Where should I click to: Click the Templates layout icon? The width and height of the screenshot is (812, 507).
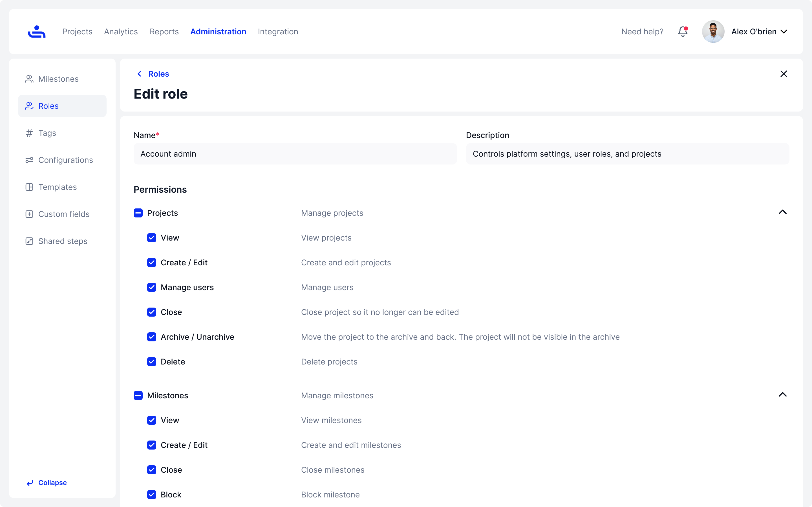pos(29,187)
